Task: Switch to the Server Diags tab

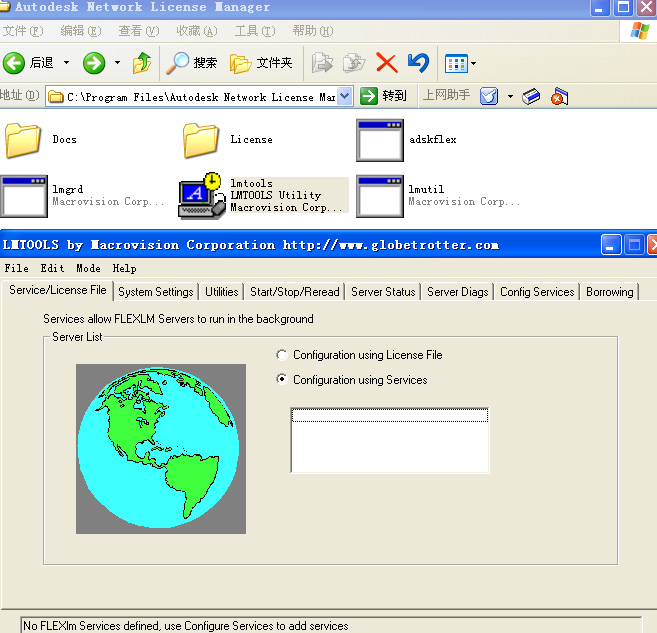Action: tap(458, 292)
